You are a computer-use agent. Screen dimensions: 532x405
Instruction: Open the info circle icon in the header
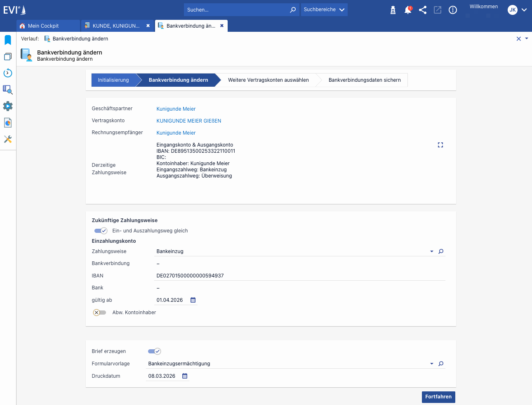pos(453,10)
